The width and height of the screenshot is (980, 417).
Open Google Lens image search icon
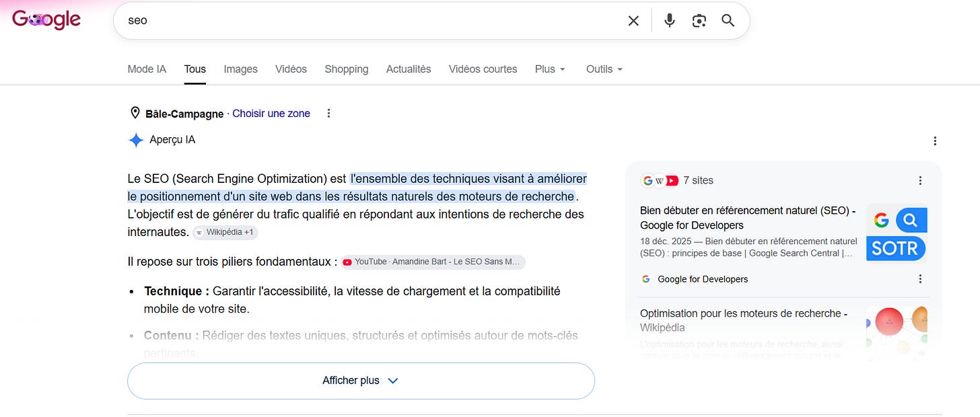point(699,21)
